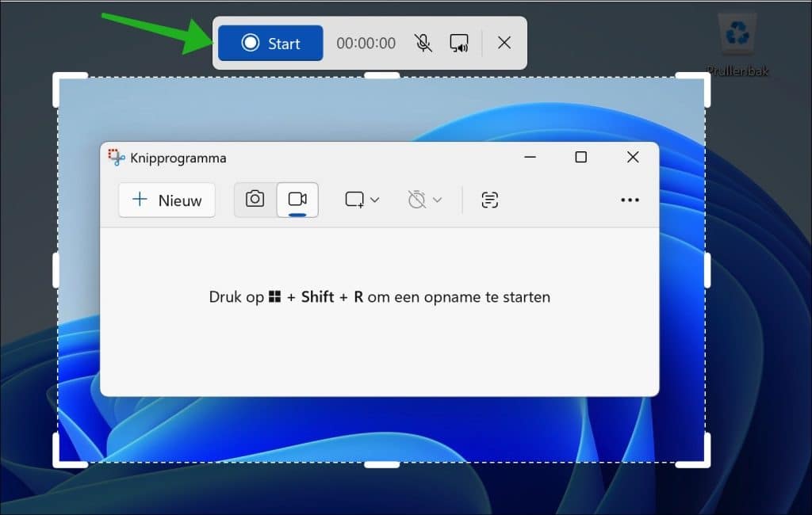Dismiss the recording toolbar with the X
The width and height of the screenshot is (812, 515).
tap(504, 43)
